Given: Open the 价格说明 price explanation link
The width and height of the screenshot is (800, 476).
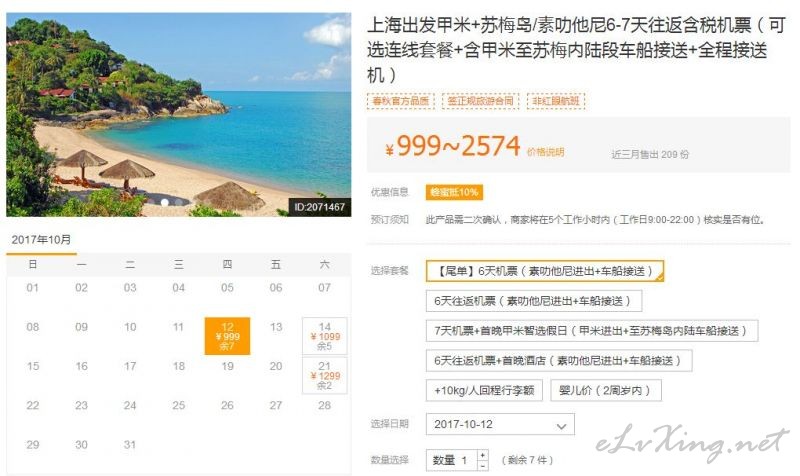Looking at the screenshot, I should tap(545, 152).
